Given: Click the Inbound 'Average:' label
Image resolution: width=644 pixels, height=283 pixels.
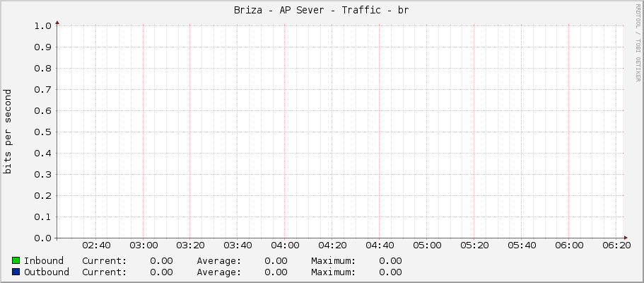Looking at the screenshot, I should [219, 261].
